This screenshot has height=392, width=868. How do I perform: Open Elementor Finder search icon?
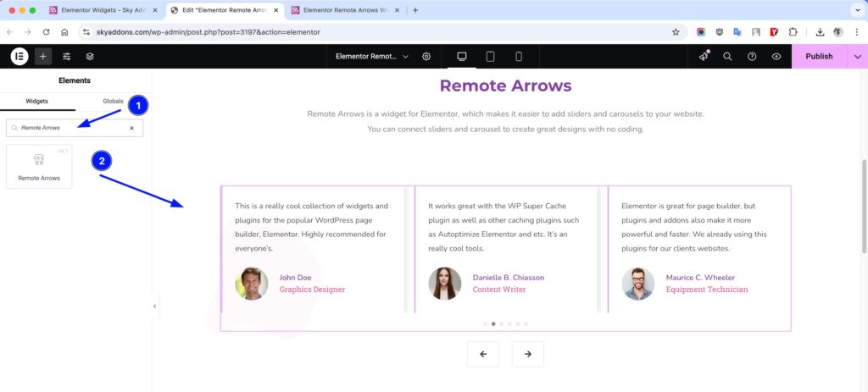click(727, 57)
